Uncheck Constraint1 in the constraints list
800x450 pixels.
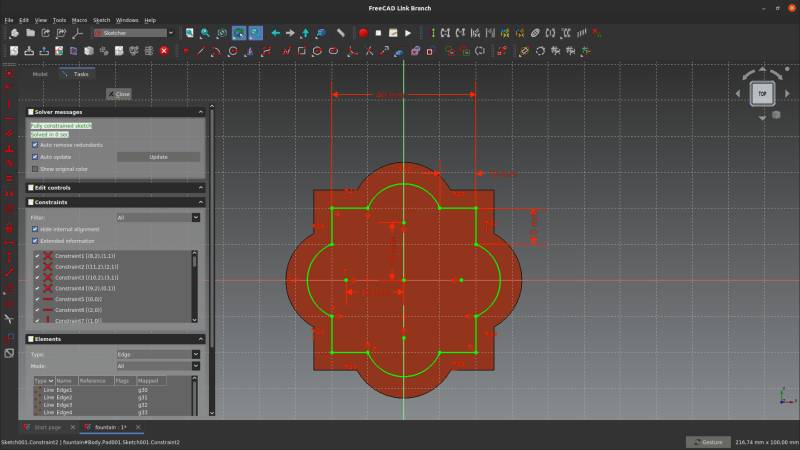(x=37, y=256)
